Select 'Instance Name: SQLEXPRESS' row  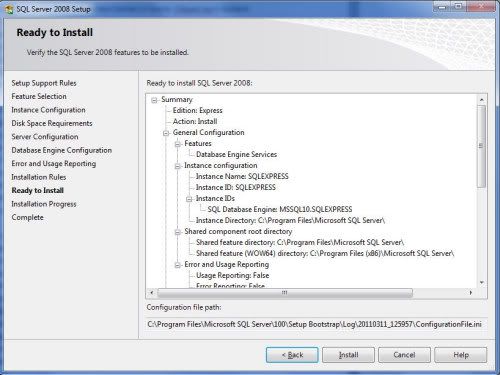pyautogui.click(x=242, y=176)
